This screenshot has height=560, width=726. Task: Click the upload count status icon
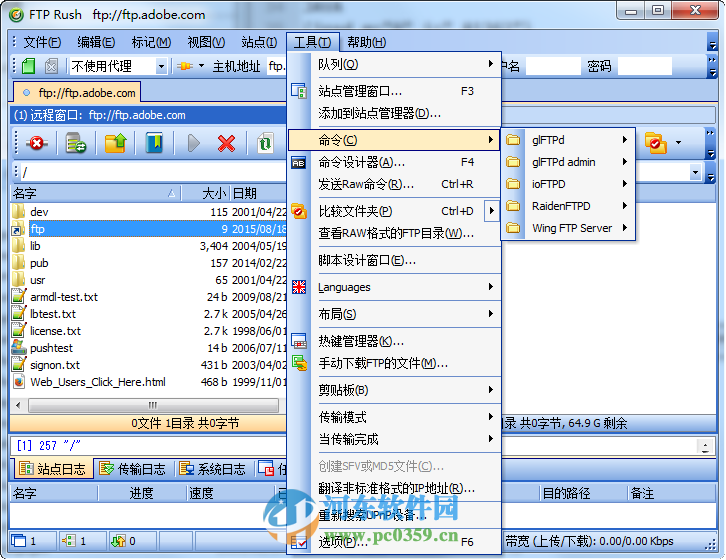pyautogui.click(x=119, y=541)
